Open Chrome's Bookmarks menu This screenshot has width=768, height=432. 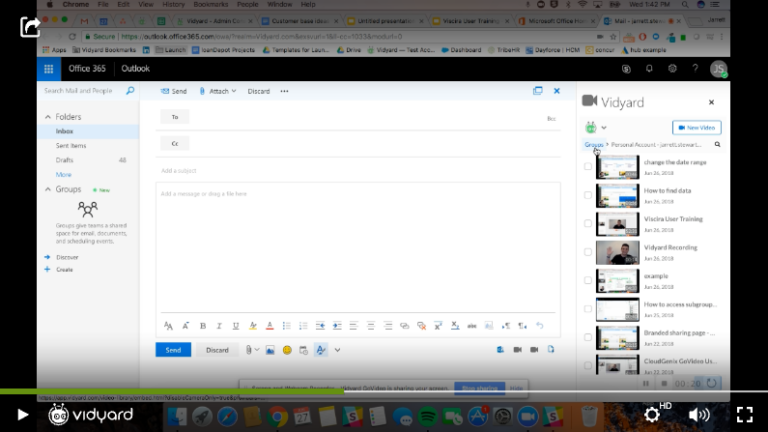click(x=211, y=4)
